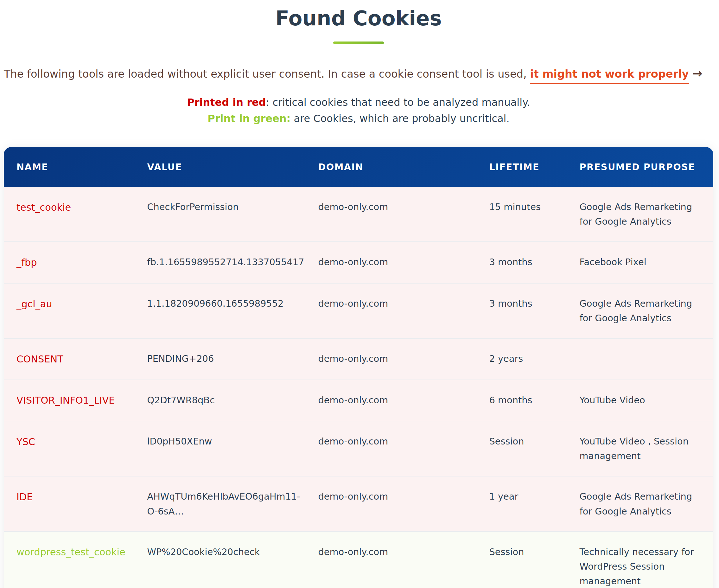The height and width of the screenshot is (588, 719).
Task: Open the 'it might not work properly' link
Action: pyautogui.click(x=609, y=74)
